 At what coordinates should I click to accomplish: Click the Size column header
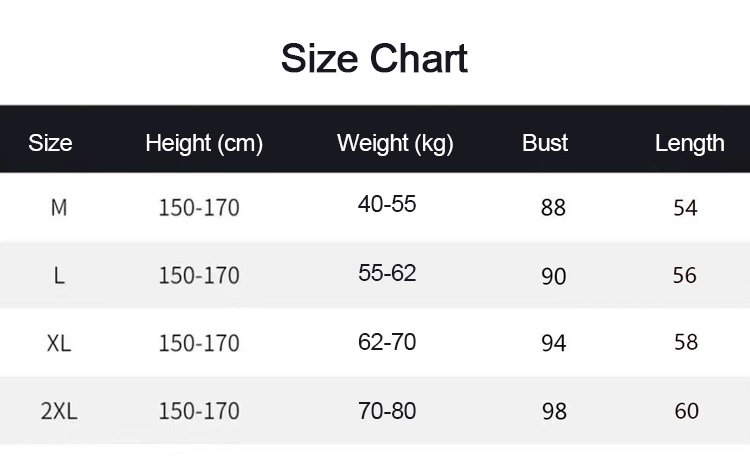point(50,143)
